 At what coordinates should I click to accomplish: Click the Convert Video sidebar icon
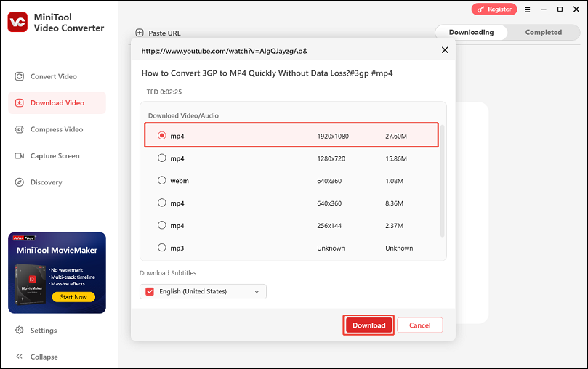(19, 76)
